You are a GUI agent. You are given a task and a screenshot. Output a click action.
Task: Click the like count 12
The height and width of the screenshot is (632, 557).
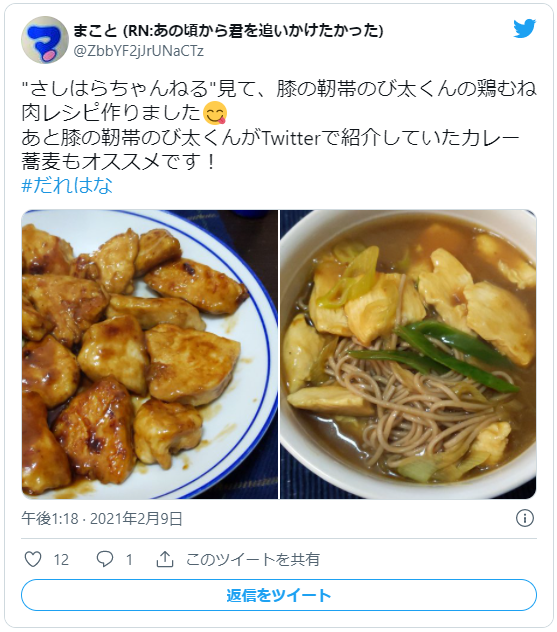tap(61, 559)
